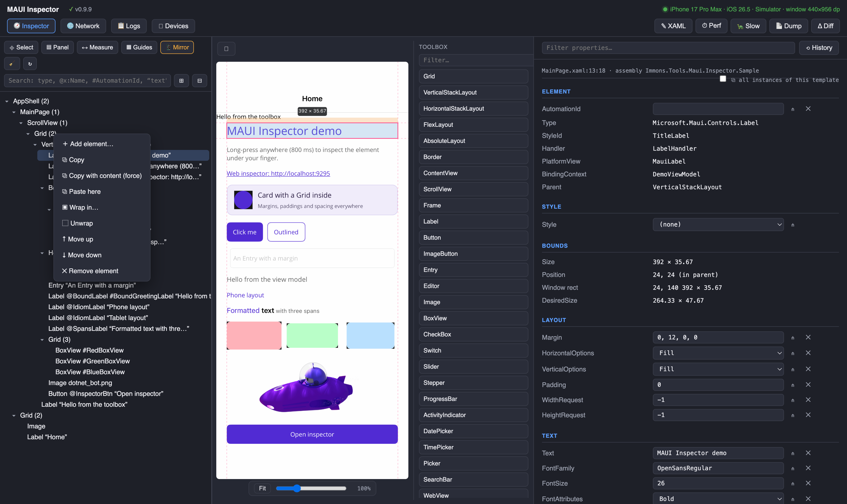Collapse the Grid (2) node above Image

coord(14,415)
